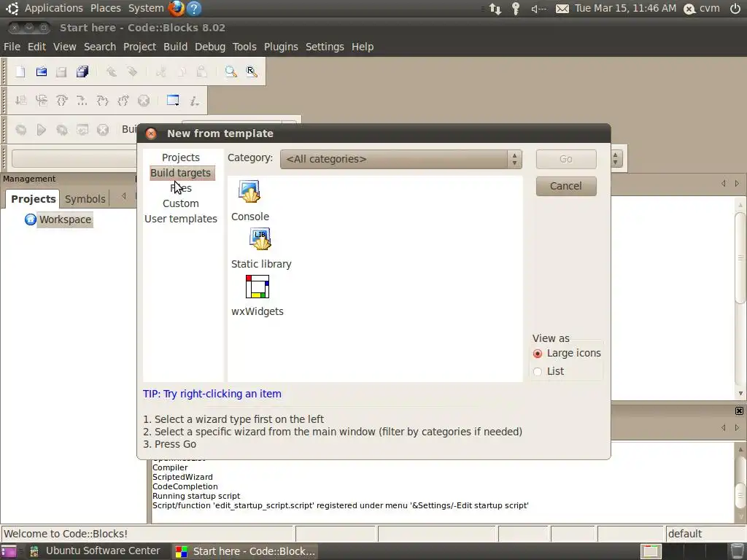747x560 pixels.
Task: Click the Paste toolbar icon
Action: click(202, 71)
